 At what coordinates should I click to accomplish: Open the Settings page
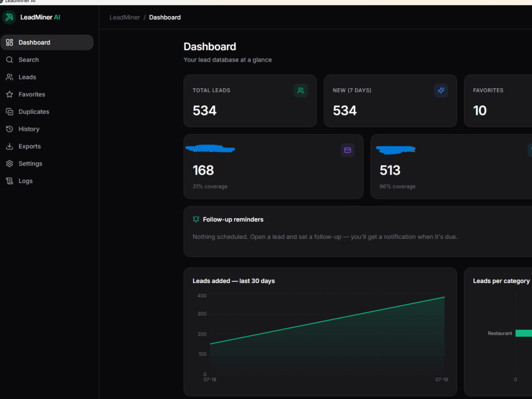click(x=47, y=163)
